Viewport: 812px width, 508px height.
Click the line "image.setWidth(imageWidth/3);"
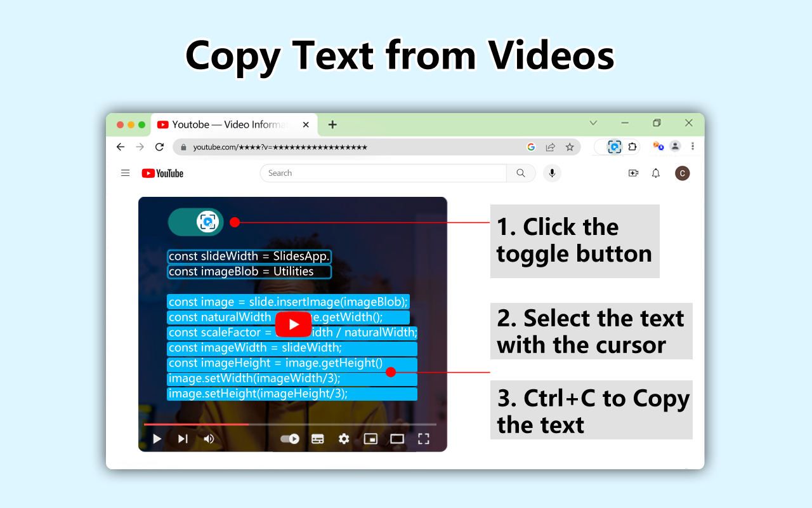pos(292,378)
